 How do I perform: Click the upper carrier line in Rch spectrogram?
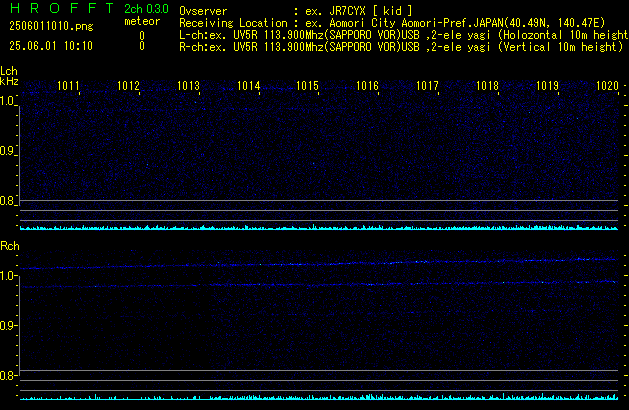(319, 264)
